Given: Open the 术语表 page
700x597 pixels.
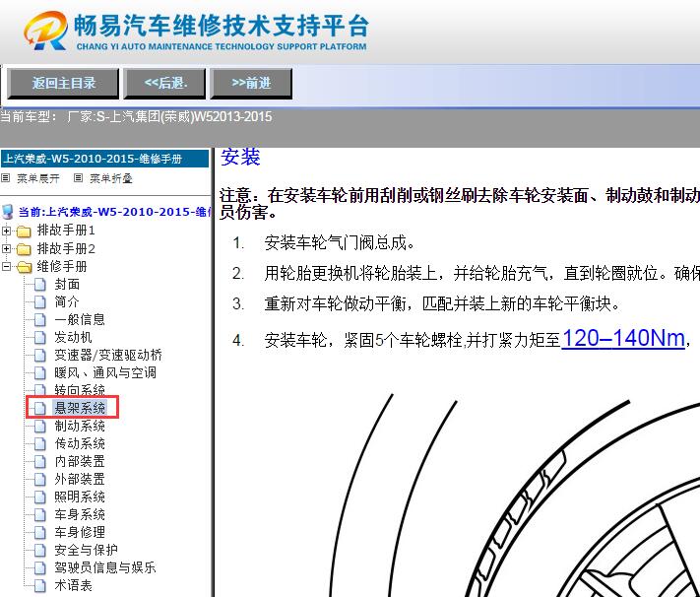Looking at the screenshot, I should tap(73, 585).
